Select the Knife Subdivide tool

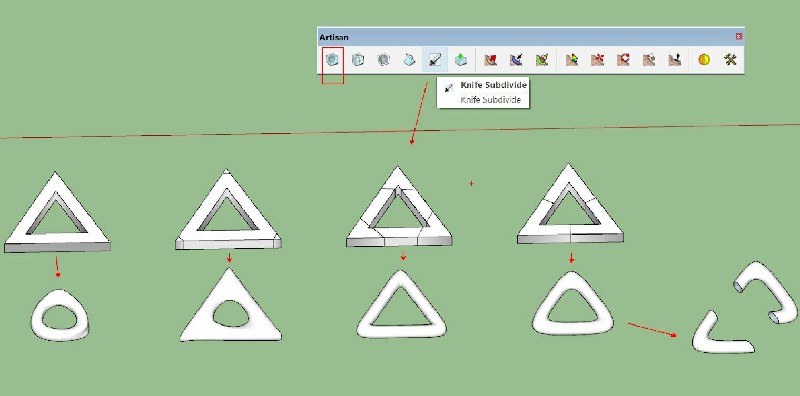[435, 60]
